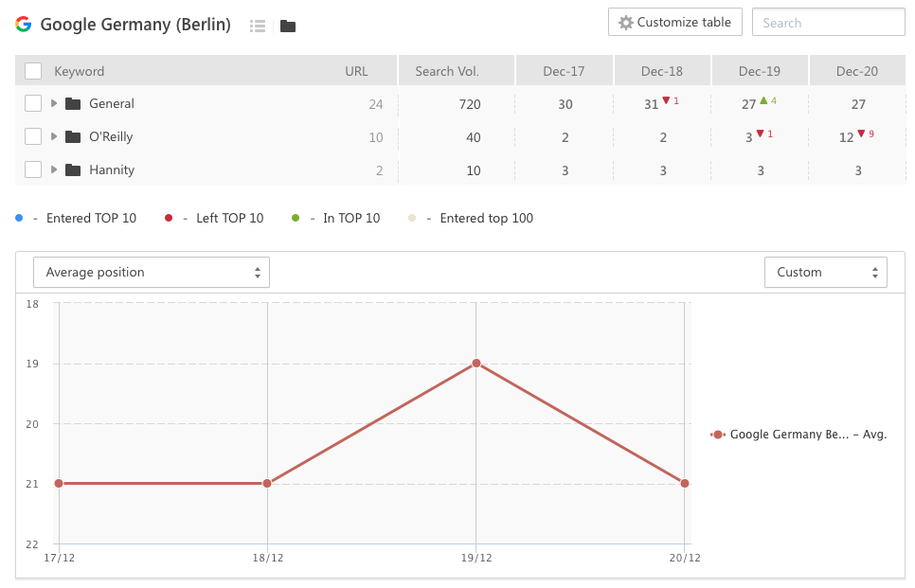Expand the General keyword group
Image resolution: width=915 pixels, height=588 pixels.
coord(54,104)
